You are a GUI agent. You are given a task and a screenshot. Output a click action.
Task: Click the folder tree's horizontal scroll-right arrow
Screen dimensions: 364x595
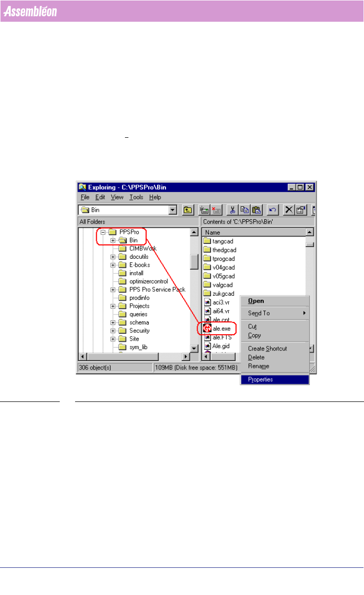pos(186,357)
